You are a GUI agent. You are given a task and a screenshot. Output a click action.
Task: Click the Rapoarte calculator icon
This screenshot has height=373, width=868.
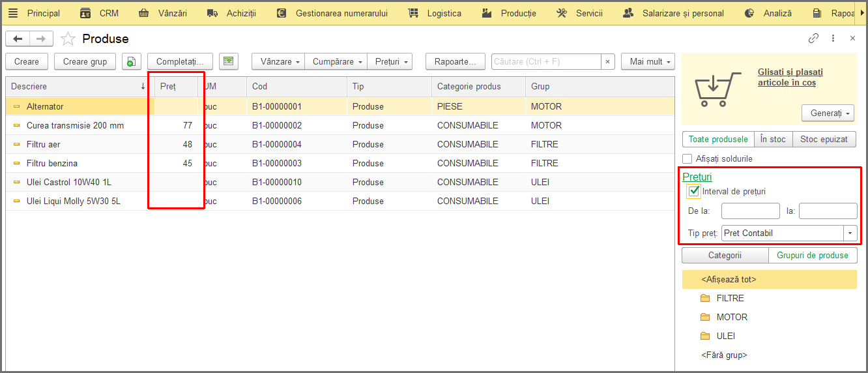point(817,13)
